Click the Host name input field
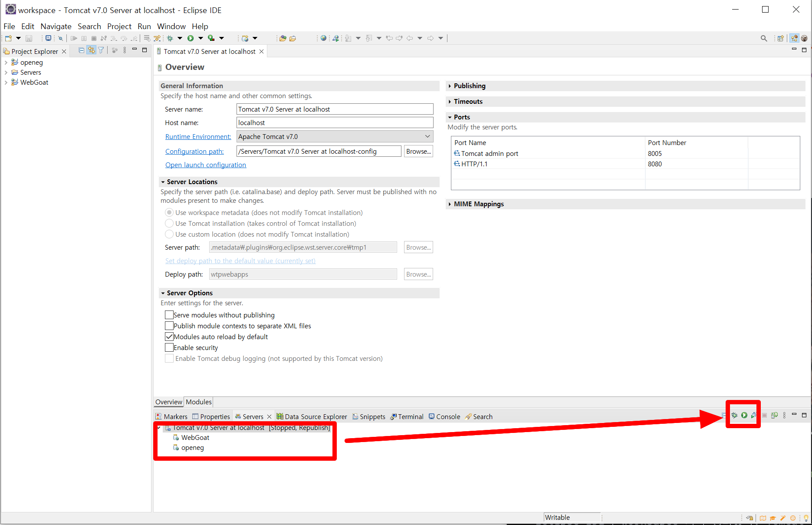812x525 pixels. coord(335,123)
